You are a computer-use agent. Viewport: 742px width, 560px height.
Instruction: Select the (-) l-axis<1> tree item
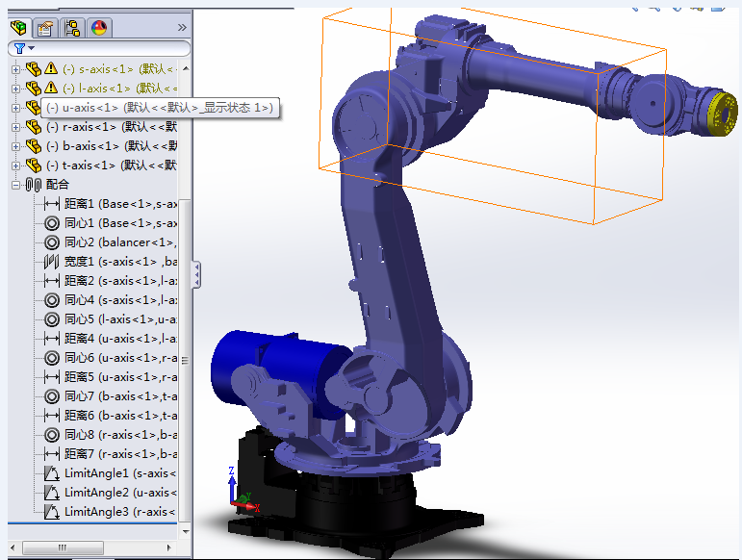119,89
